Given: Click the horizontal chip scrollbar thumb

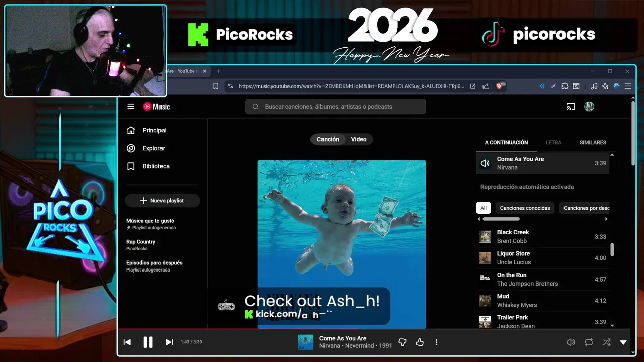Looking at the screenshot, I should coord(501,219).
